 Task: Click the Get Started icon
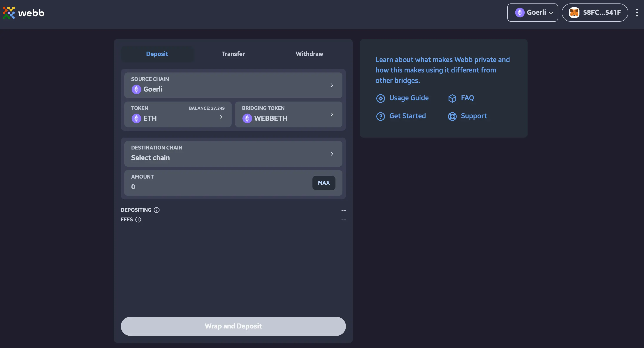[x=380, y=116]
